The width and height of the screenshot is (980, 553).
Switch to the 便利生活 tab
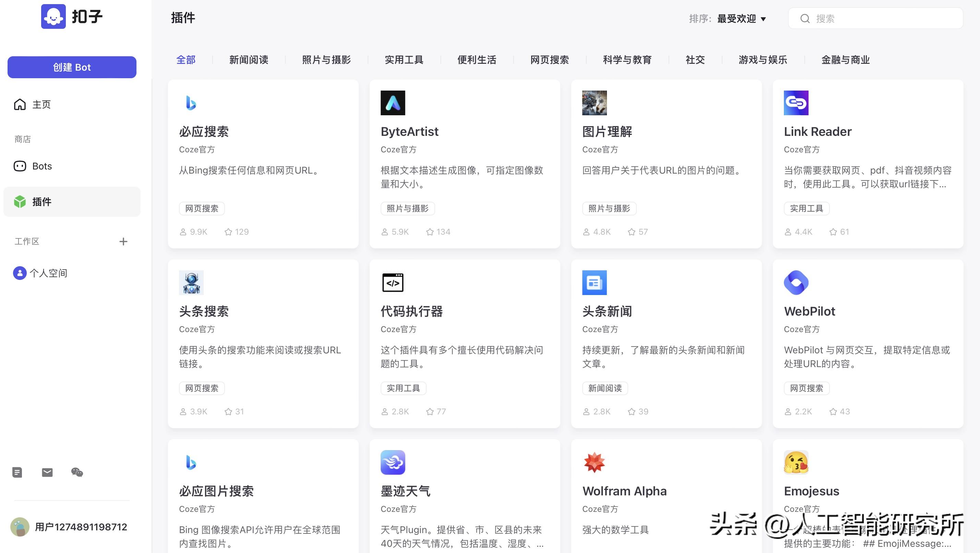coord(477,60)
